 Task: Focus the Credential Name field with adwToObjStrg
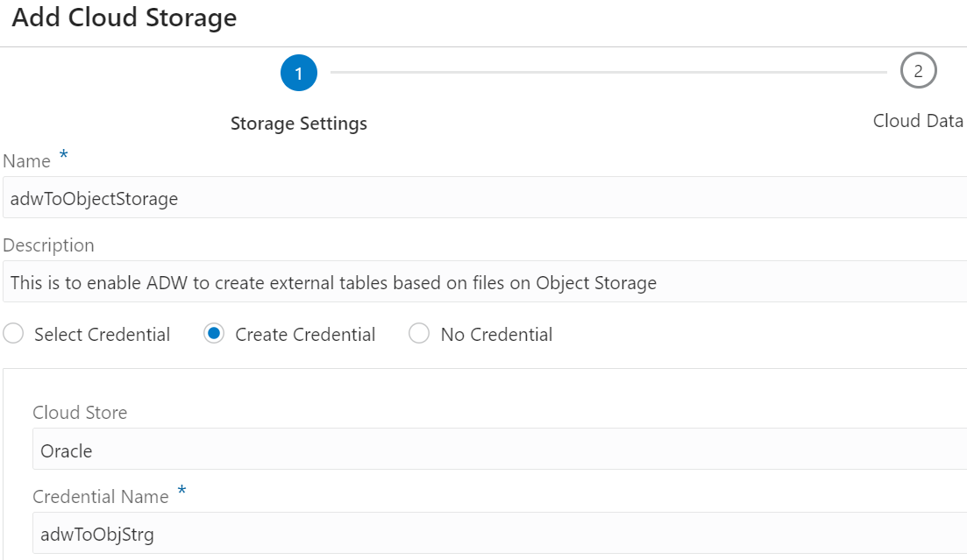point(500,533)
